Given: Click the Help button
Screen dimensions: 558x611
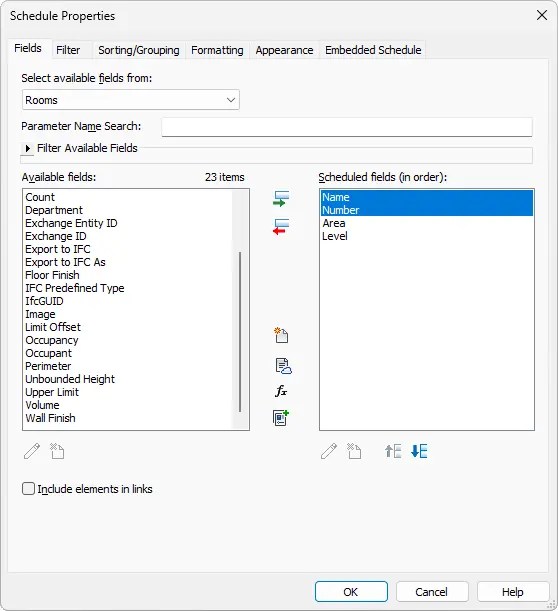Looking at the screenshot, I should click(x=513, y=592).
